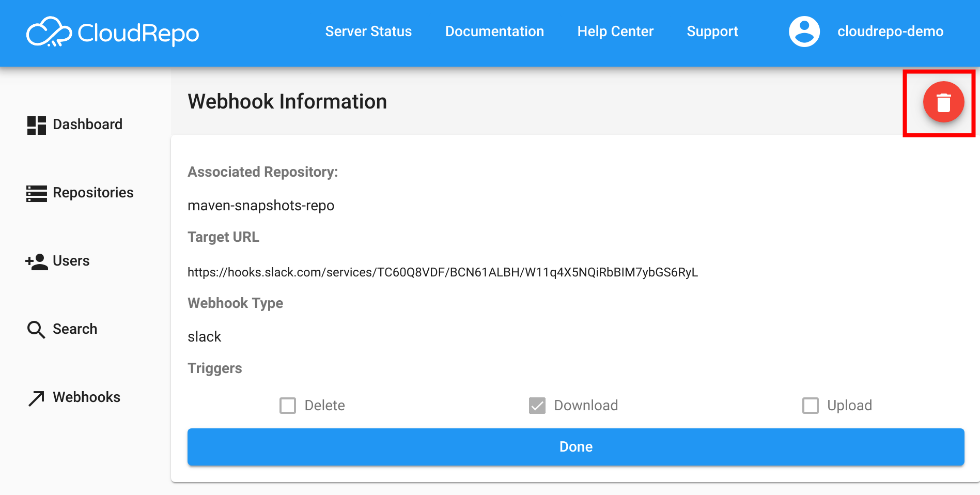
Task: Click the CloudRepo brand name text
Action: [x=138, y=33]
